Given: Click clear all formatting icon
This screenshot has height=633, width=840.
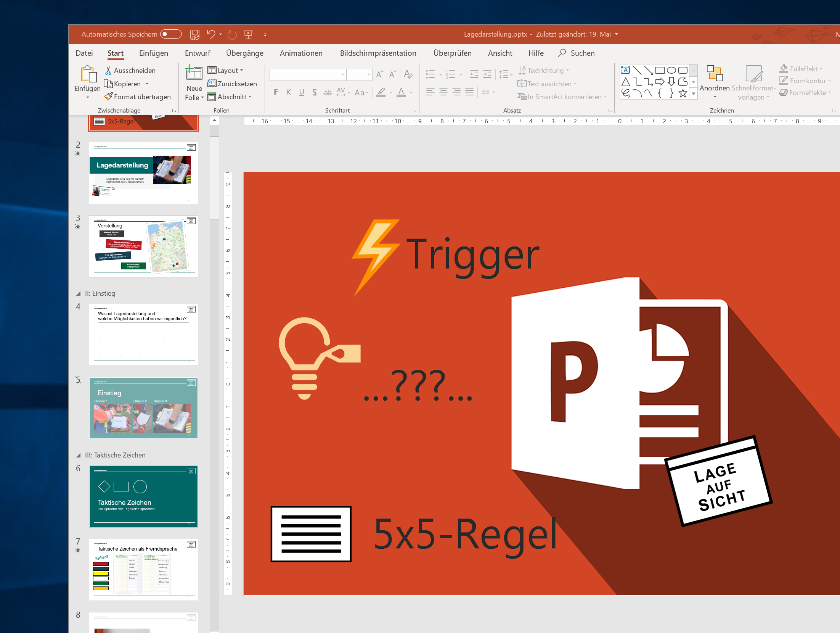Looking at the screenshot, I should click(408, 74).
